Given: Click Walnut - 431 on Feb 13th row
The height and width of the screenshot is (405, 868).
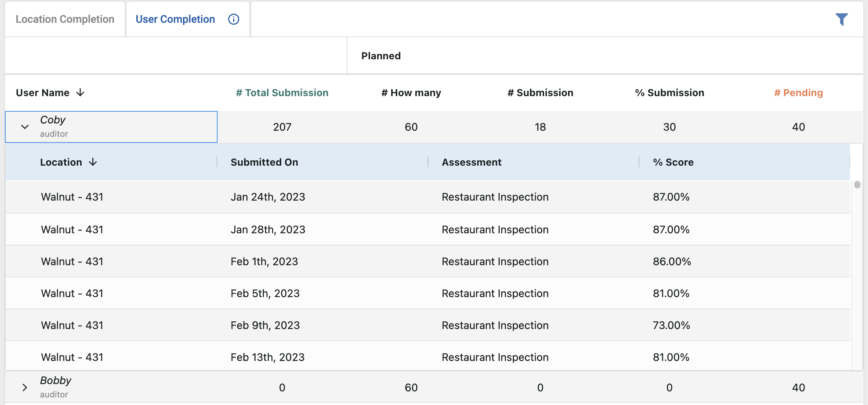Looking at the screenshot, I should (72, 357).
